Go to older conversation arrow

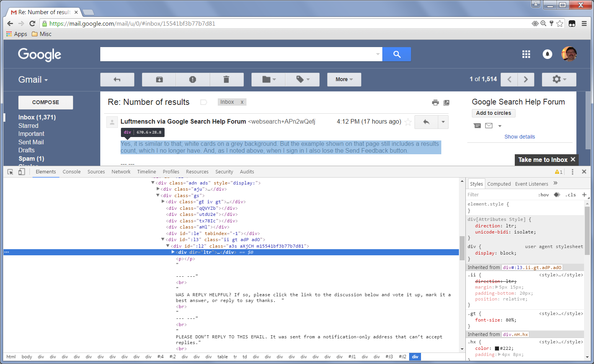(x=526, y=80)
